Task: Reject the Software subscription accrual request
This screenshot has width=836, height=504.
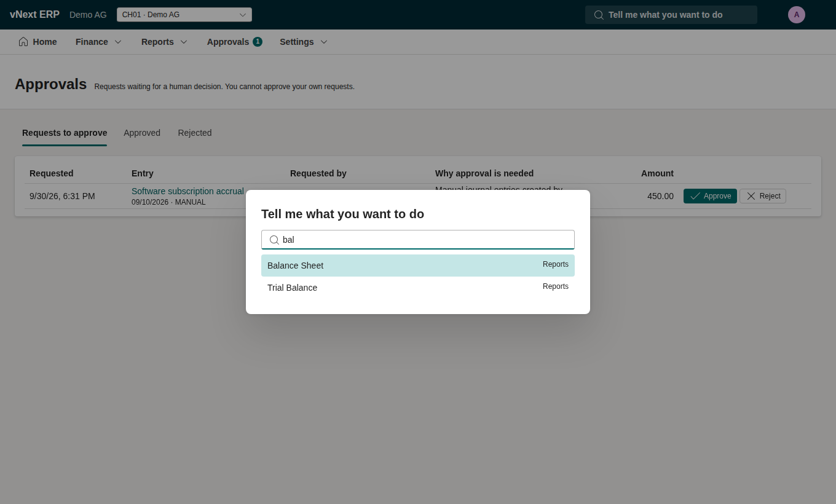Action: tap(763, 196)
